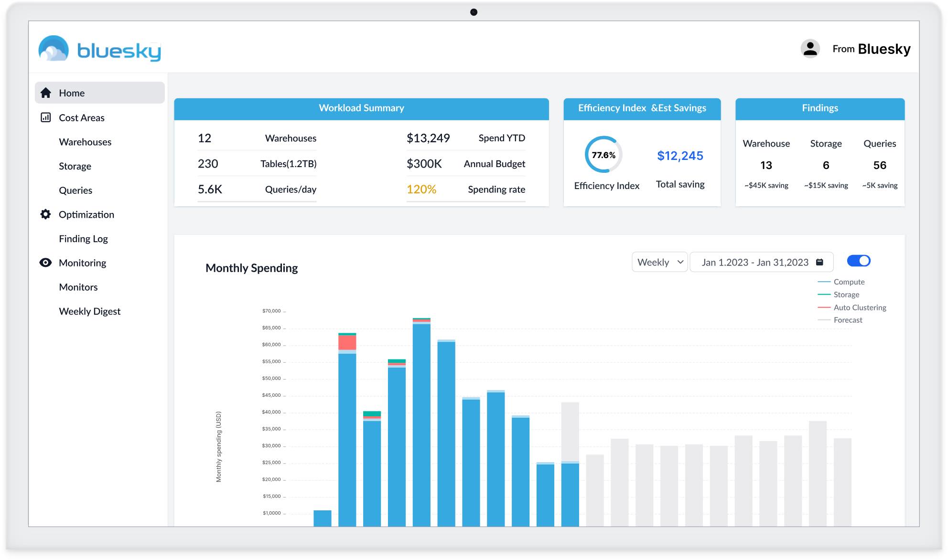Open the user profile avatar

(810, 49)
